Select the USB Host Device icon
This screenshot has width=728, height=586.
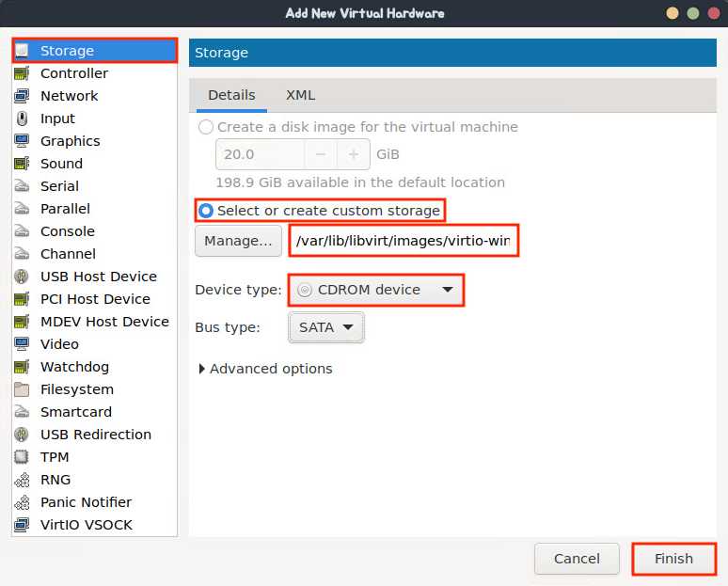pos(22,277)
